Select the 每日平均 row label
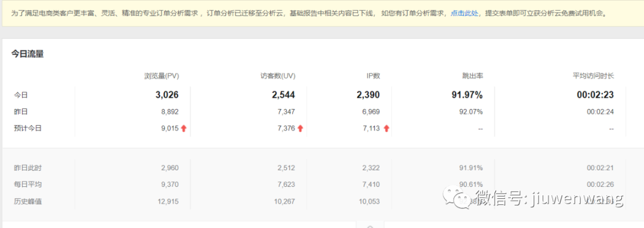Viewport: 644px width, 228px height. pyautogui.click(x=27, y=185)
